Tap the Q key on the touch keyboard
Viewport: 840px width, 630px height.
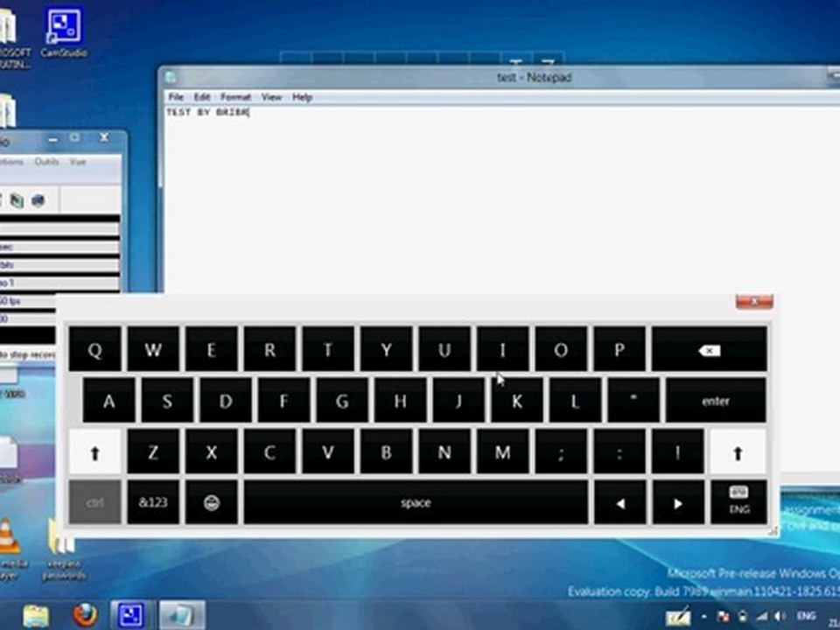pos(94,349)
